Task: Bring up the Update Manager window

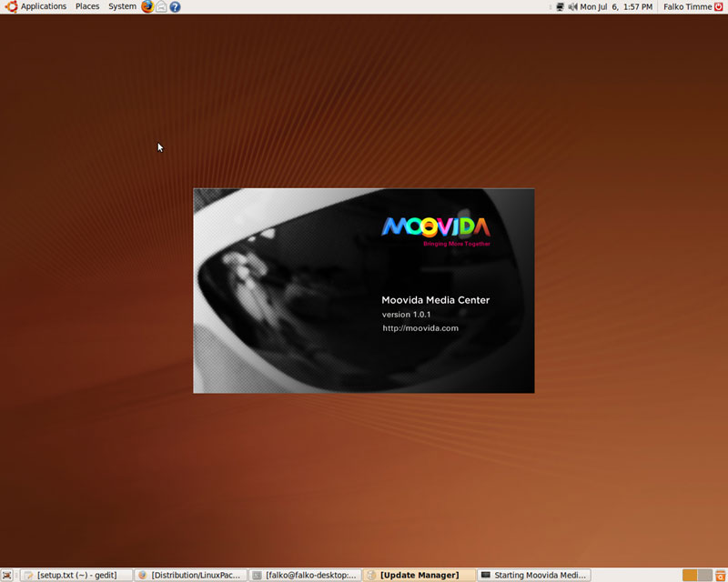Action: 419,575
